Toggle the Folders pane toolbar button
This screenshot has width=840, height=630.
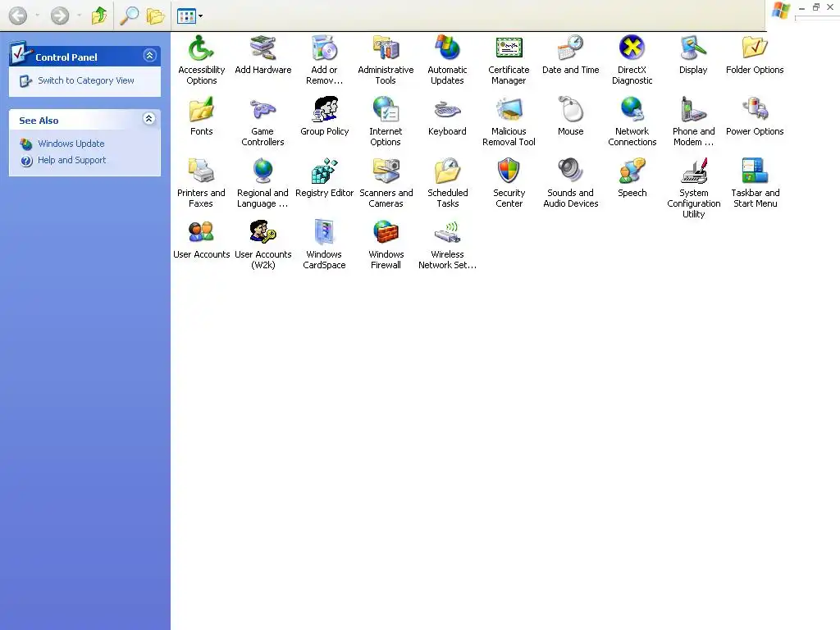(155, 16)
